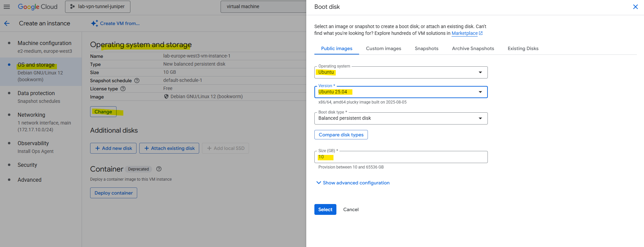
Task: Click the Google Cloud logo
Action: 38,6
